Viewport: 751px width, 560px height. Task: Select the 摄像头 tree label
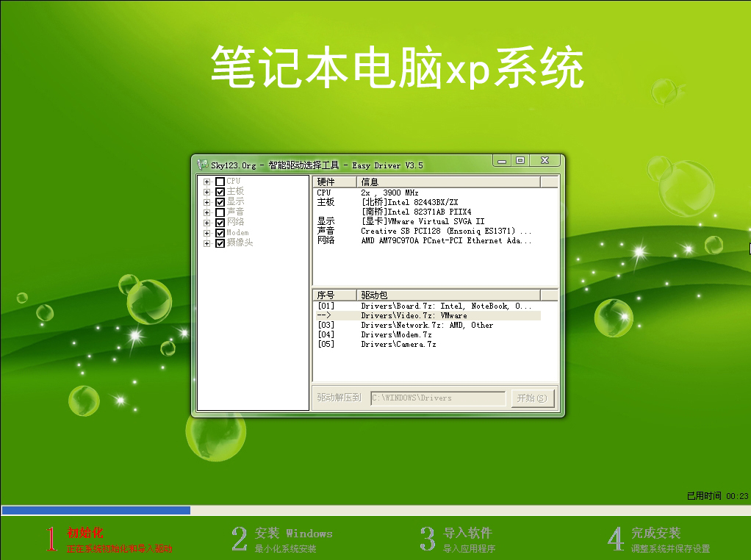click(240, 243)
